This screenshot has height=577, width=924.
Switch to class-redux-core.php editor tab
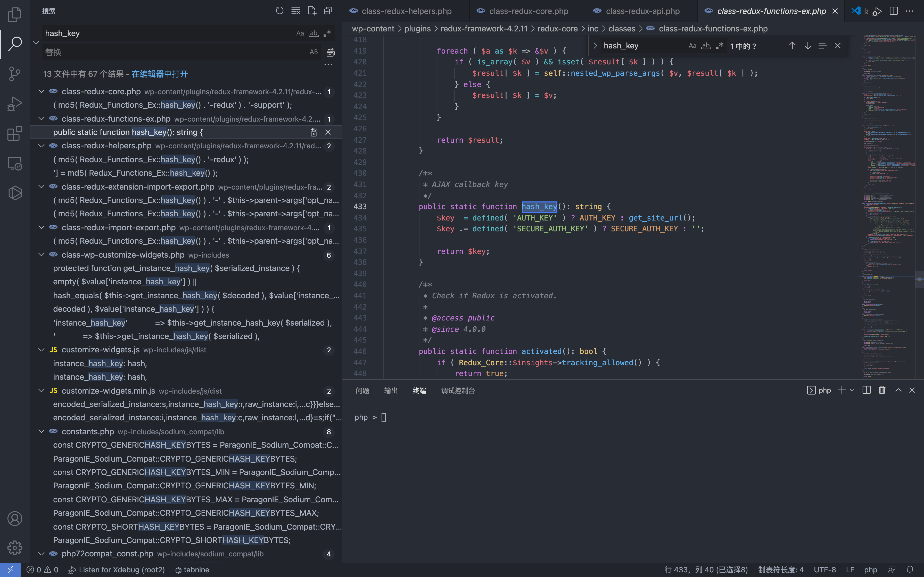[x=528, y=11]
